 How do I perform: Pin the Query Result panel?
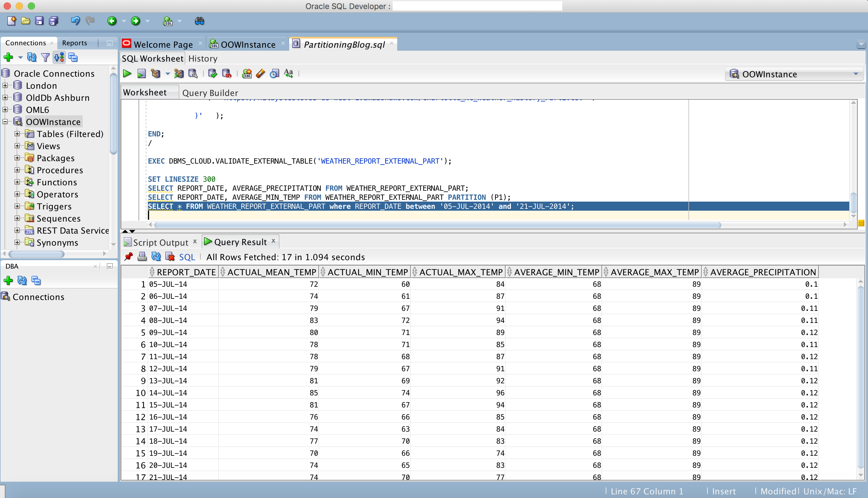pos(129,257)
